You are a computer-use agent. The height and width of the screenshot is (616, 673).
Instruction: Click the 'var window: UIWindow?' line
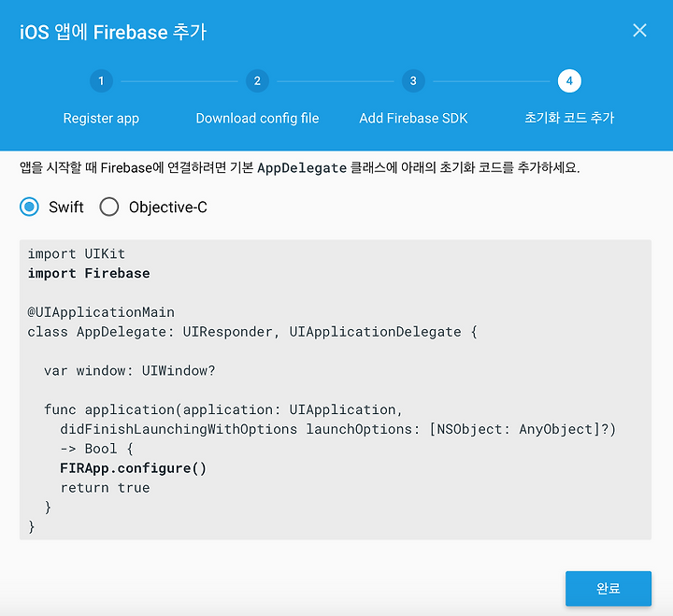pyautogui.click(x=129, y=370)
